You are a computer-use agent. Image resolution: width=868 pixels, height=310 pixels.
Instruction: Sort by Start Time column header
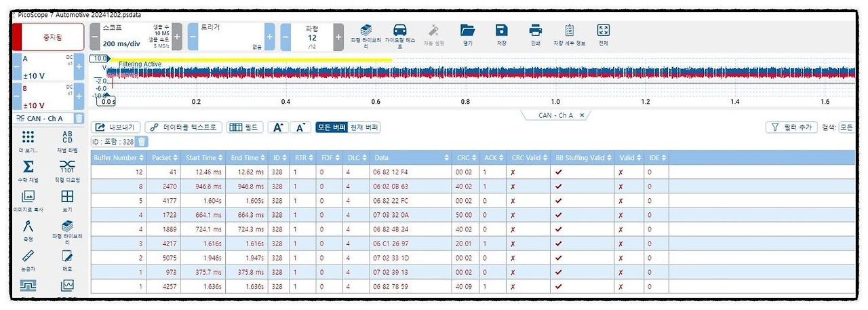[203, 157]
